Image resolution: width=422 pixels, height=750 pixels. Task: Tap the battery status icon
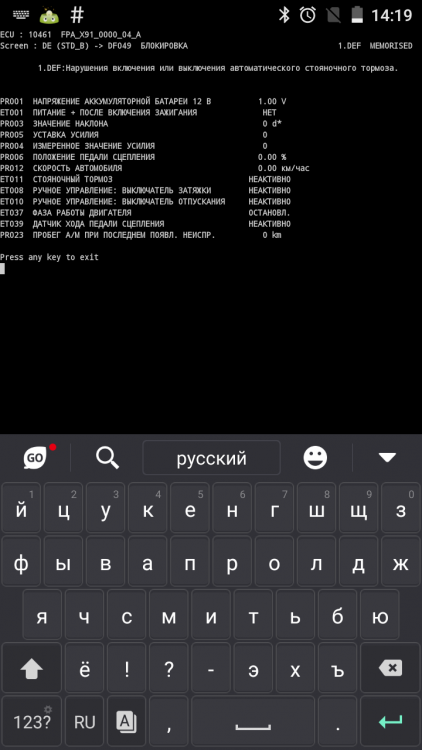357,15
